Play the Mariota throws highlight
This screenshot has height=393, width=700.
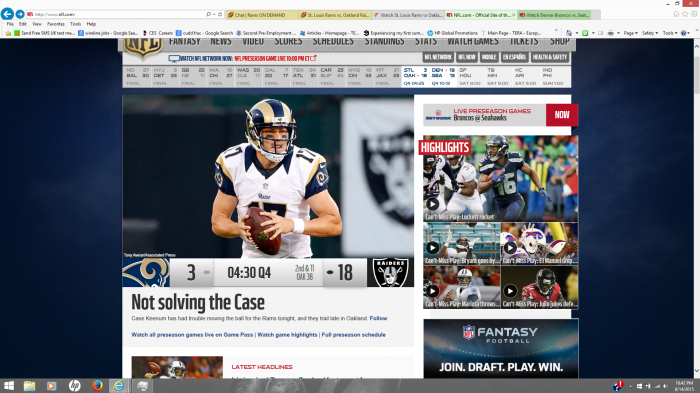432,291
